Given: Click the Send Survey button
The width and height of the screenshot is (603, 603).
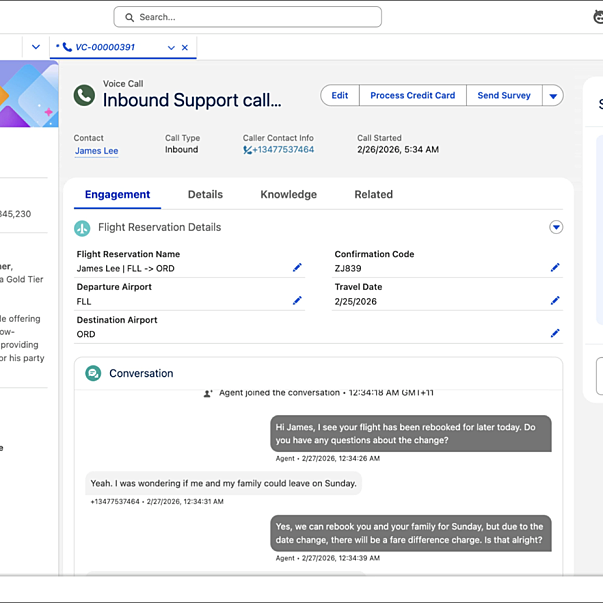Looking at the screenshot, I should 504,96.
